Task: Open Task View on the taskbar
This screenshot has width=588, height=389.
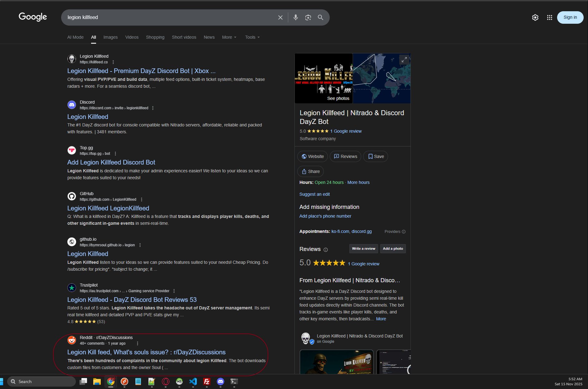Action: pos(83,382)
